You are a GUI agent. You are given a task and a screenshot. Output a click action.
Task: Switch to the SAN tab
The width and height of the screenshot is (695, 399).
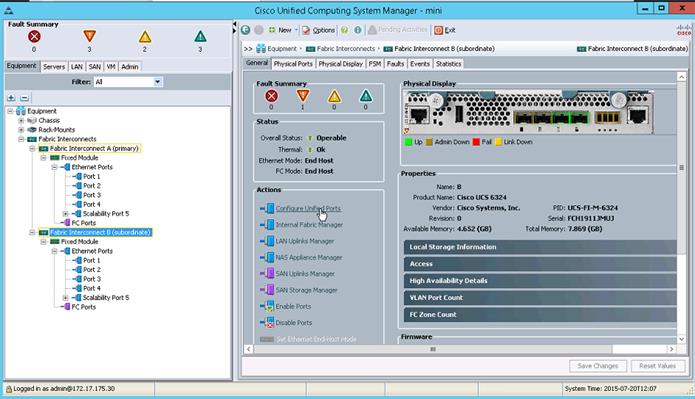click(x=94, y=66)
